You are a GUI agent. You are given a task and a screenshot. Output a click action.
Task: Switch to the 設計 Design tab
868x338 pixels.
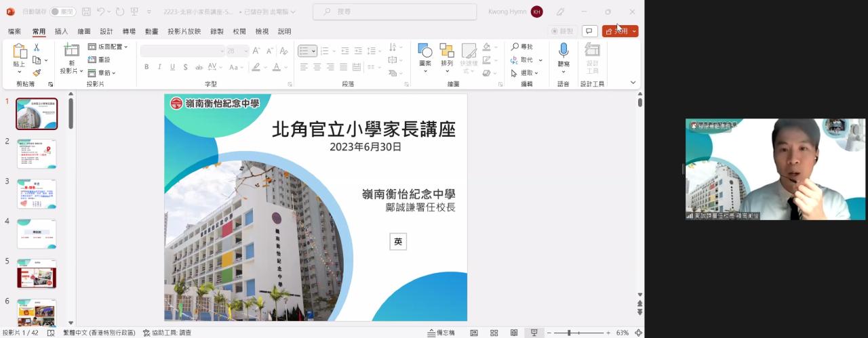coord(106,31)
